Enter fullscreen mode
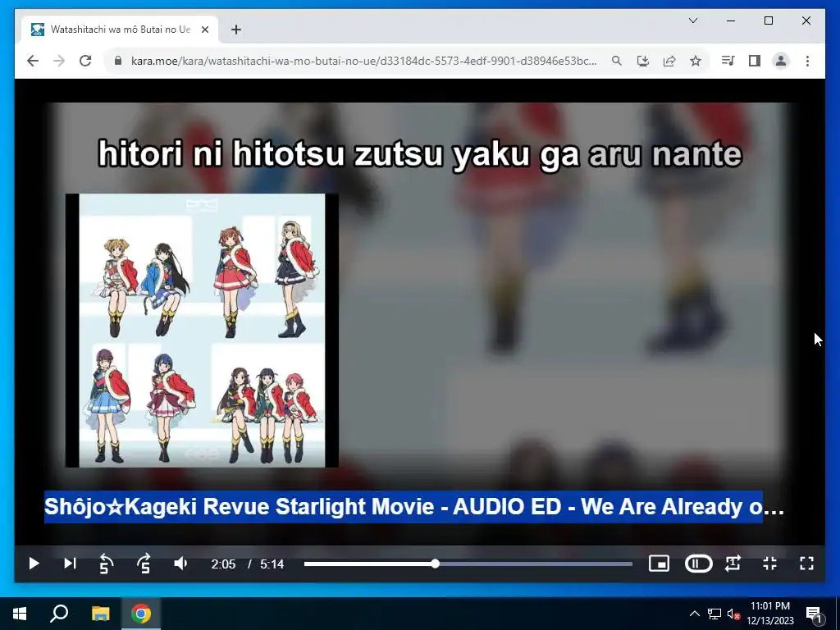This screenshot has height=630, width=840. point(807,564)
